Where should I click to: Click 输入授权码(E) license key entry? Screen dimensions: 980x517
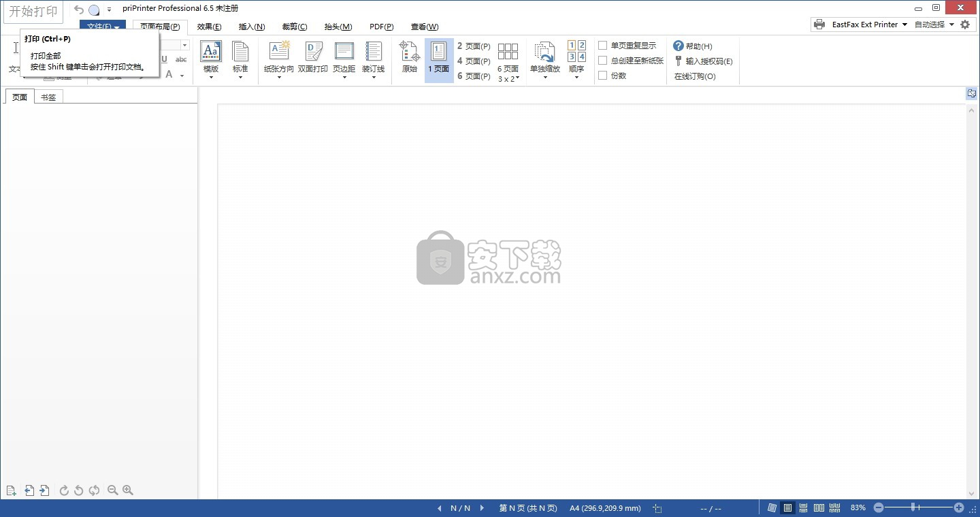click(703, 61)
